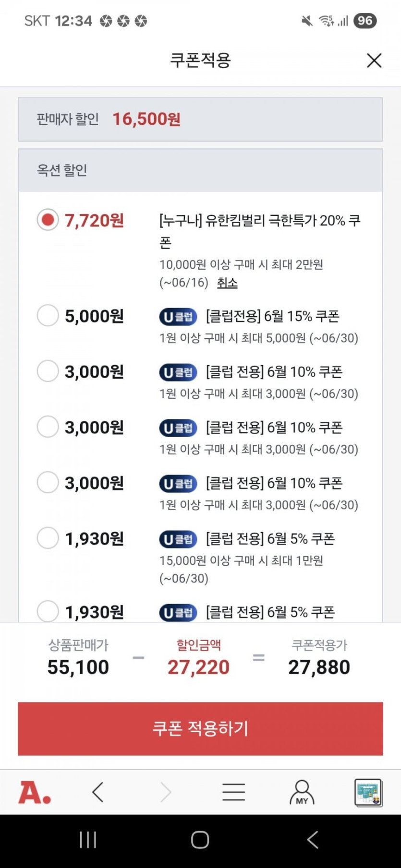The width and height of the screenshot is (401, 868).
Task: Tap the greyed forward arrow
Action: click(x=166, y=792)
